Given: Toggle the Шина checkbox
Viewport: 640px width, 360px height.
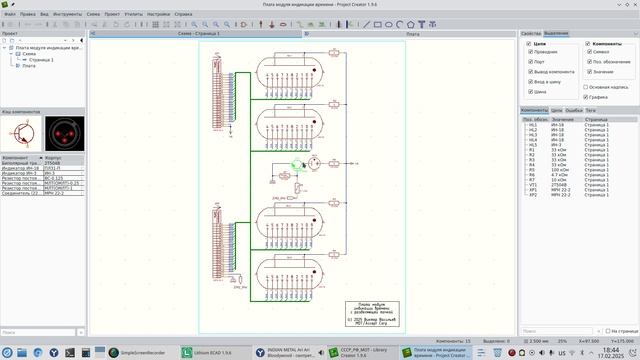Looking at the screenshot, I should pyautogui.click(x=531, y=92).
